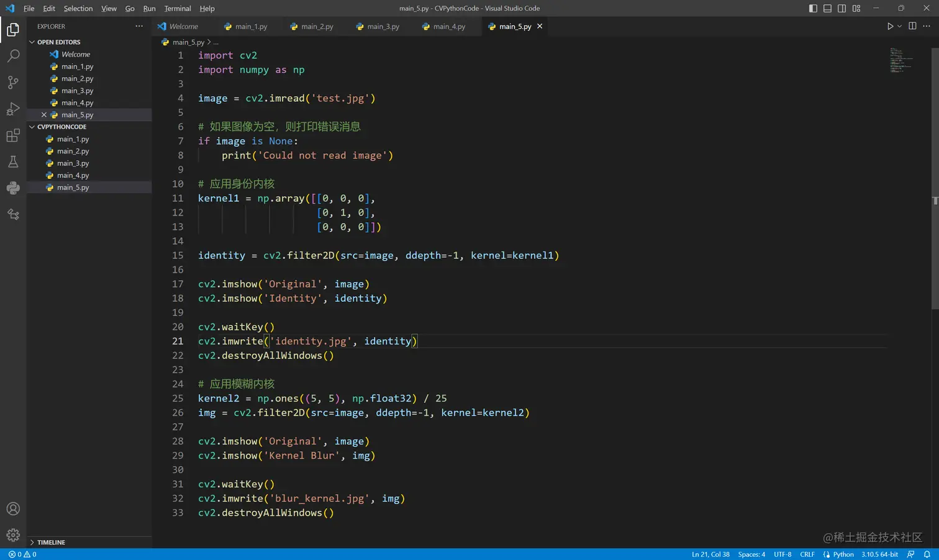Screen dimensions: 939x560
Task: Open the Search view in activity bar
Action: click(x=13, y=56)
